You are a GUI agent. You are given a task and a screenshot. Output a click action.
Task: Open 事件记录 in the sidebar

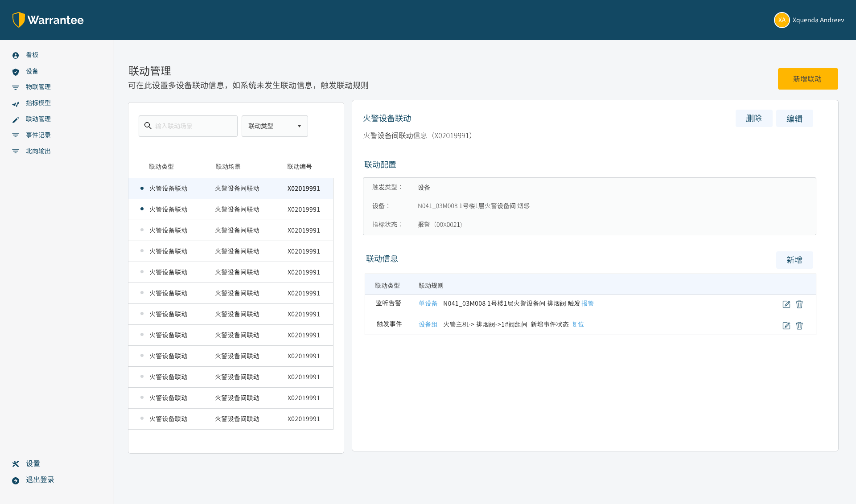click(38, 135)
